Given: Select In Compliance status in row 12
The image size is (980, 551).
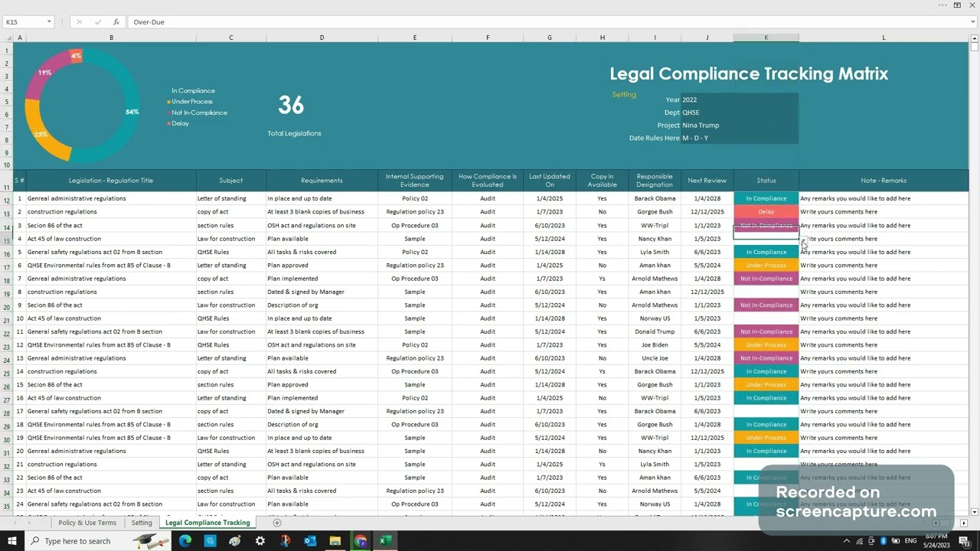Looking at the screenshot, I should point(766,198).
